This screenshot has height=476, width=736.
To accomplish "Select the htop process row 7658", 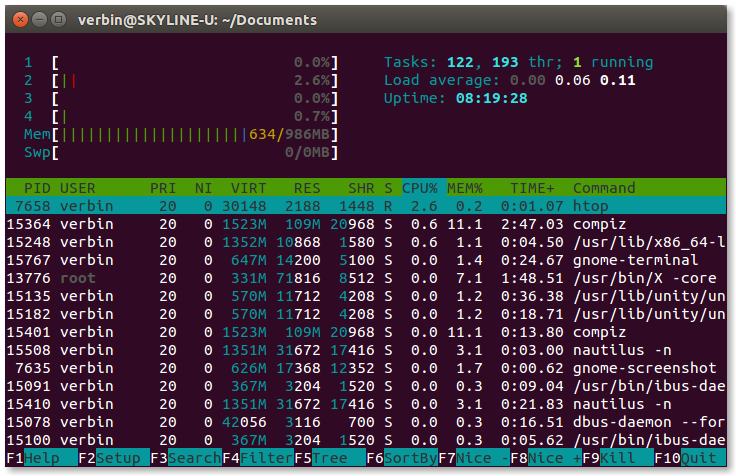I will point(366,206).
